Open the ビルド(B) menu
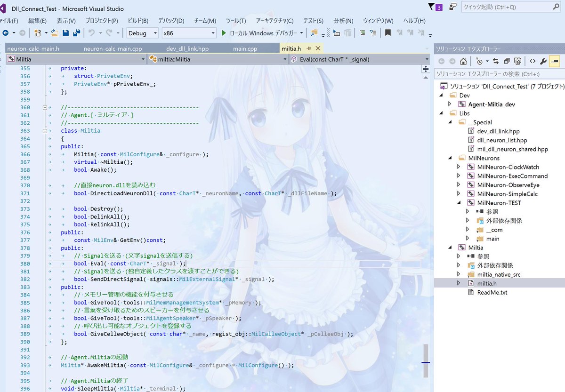Image resolution: width=565 pixels, height=392 pixels. coord(138,21)
